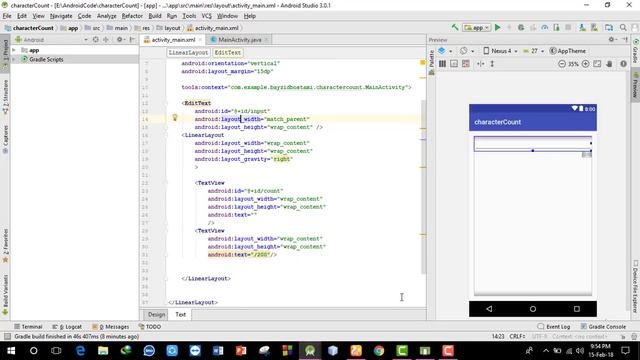Open the Event Log
The height and width of the screenshot is (360, 640).
coord(554,327)
